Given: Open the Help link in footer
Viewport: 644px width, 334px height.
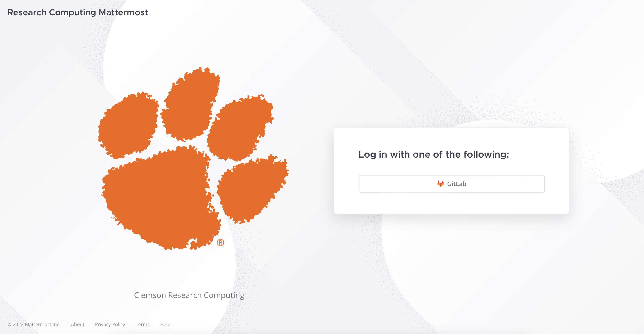Looking at the screenshot, I should pyautogui.click(x=165, y=325).
